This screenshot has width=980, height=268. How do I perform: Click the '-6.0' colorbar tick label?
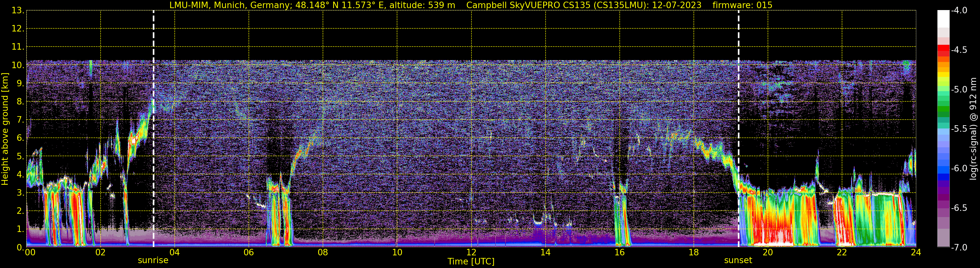click(959, 168)
